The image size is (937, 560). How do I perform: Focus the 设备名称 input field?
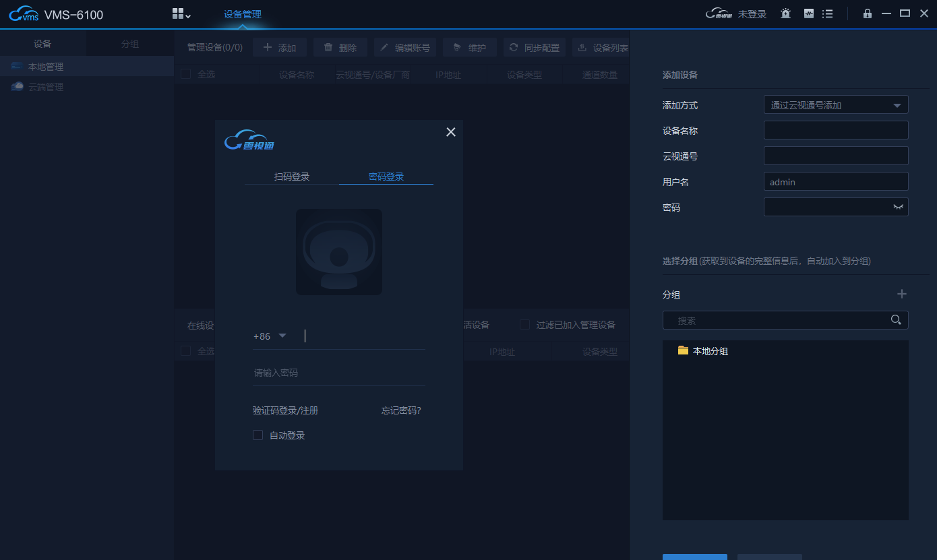[x=836, y=130]
